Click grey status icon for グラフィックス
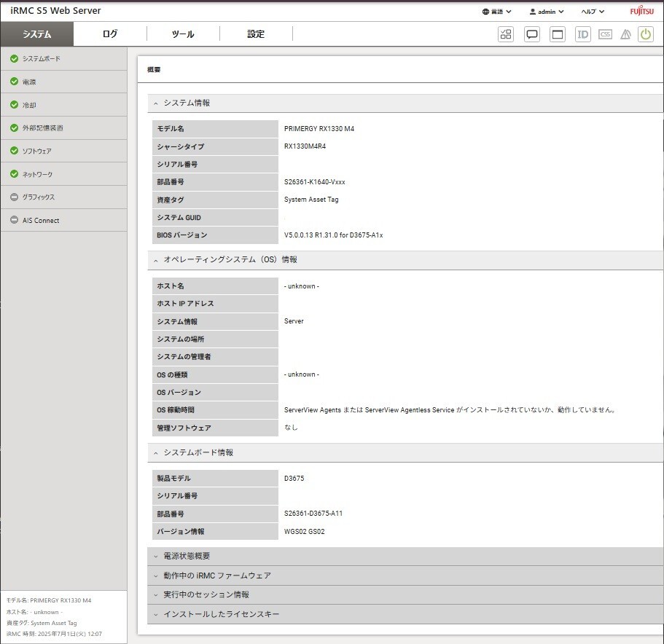 pyautogui.click(x=14, y=197)
